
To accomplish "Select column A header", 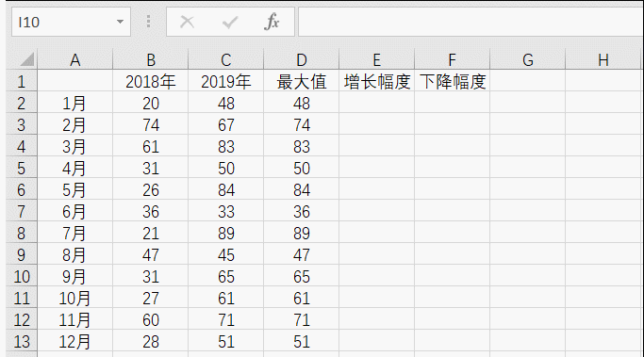I will coord(75,60).
